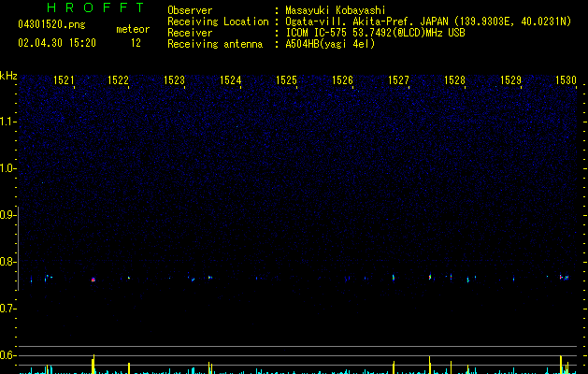Click the bright red meteor echo before 1522
Screen dimensions: 588x374
[x=93, y=280]
